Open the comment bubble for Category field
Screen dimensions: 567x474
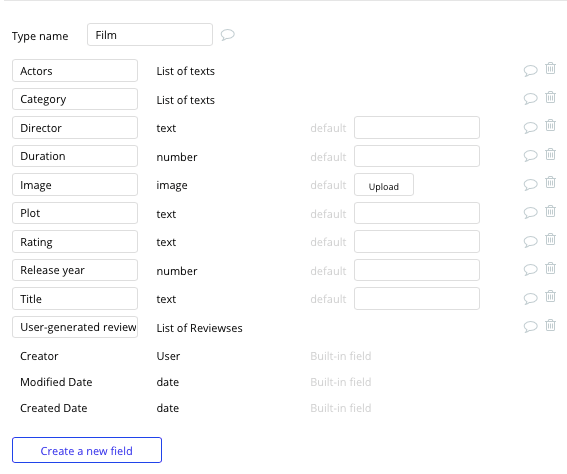(x=530, y=99)
